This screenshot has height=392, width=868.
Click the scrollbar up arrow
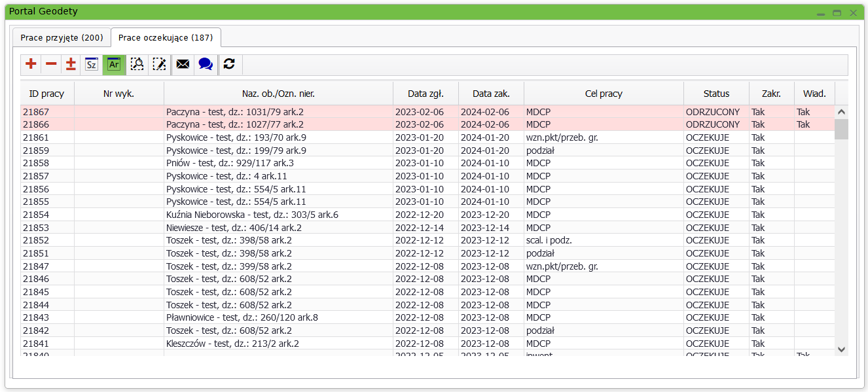pyautogui.click(x=841, y=112)
